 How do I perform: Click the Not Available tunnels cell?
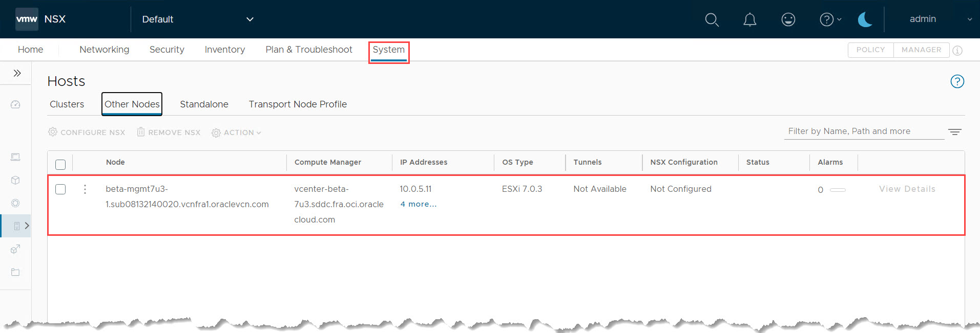pyautogui.click(x=600, y=189)
